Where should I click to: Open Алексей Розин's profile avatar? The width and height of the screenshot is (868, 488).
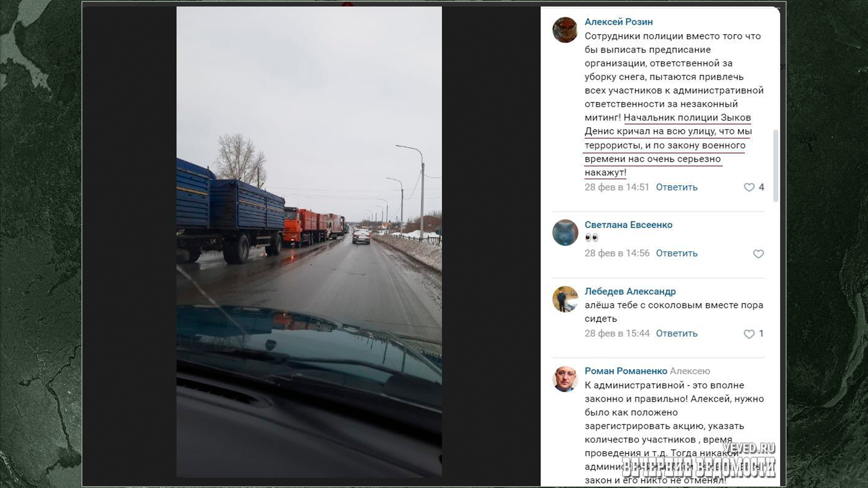(565, 30)
